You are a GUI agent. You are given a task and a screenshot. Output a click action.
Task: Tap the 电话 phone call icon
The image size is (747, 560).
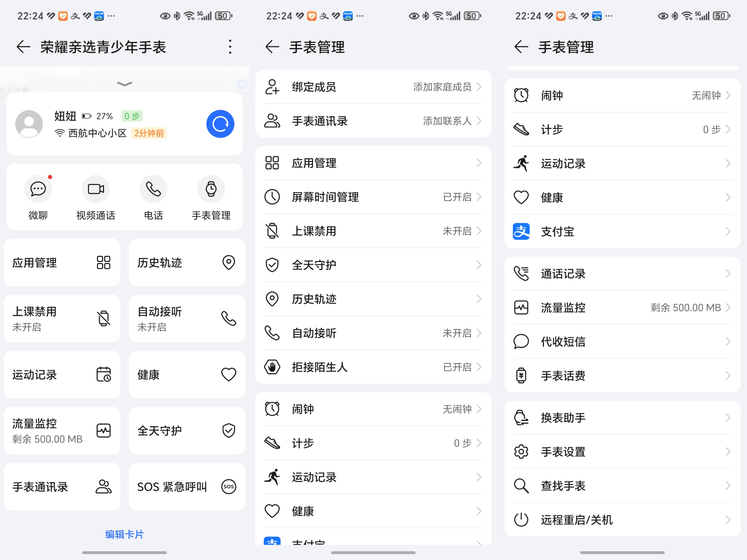click(x=154, y=189)
